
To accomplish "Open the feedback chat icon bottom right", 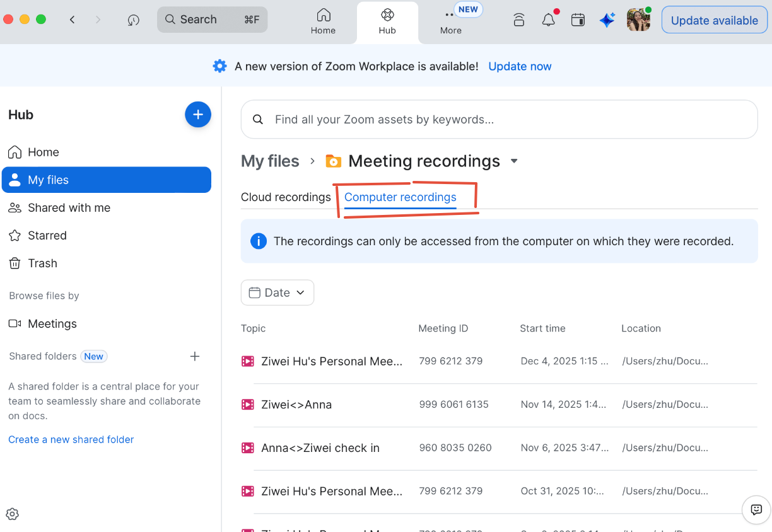I will click(x=756, y=510).
